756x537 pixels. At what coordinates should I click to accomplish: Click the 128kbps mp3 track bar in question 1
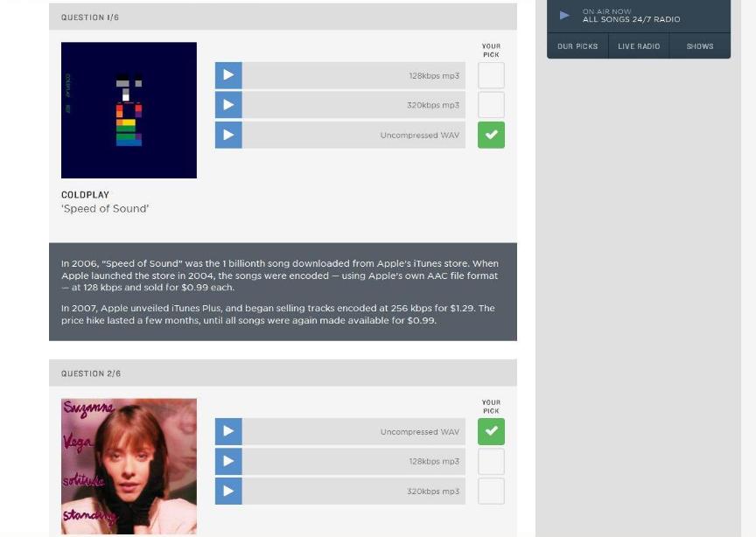click(353, 75)
